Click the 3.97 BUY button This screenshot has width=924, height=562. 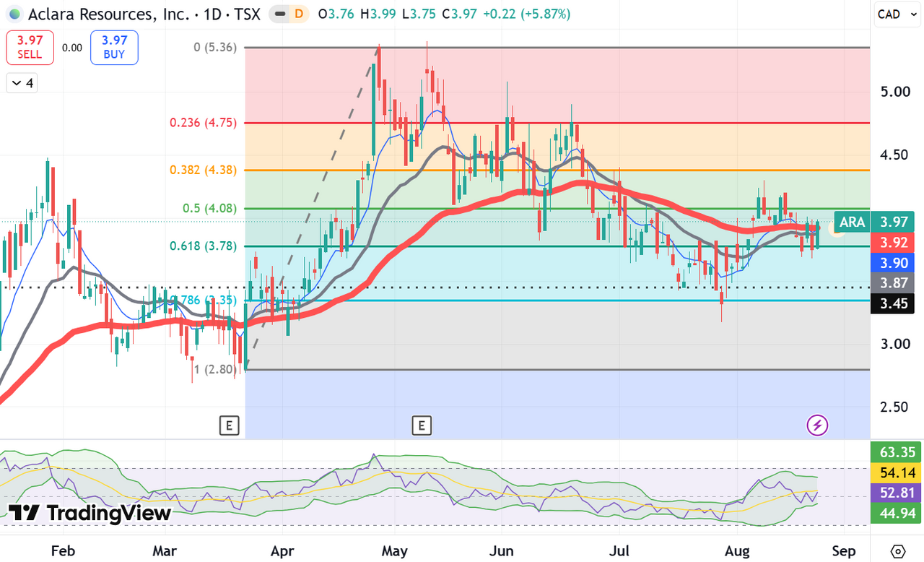[x=114, y=48]
